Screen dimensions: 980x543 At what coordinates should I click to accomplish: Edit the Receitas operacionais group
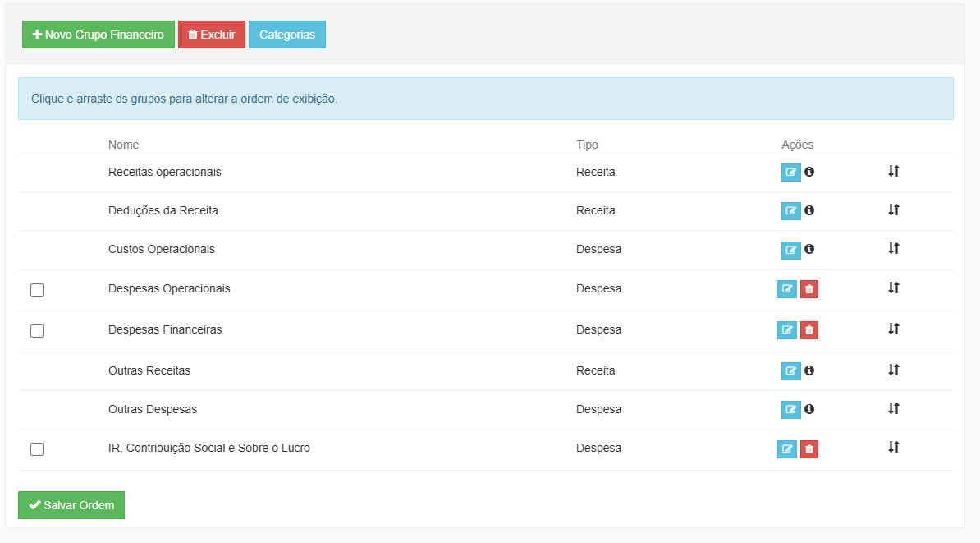790,173
